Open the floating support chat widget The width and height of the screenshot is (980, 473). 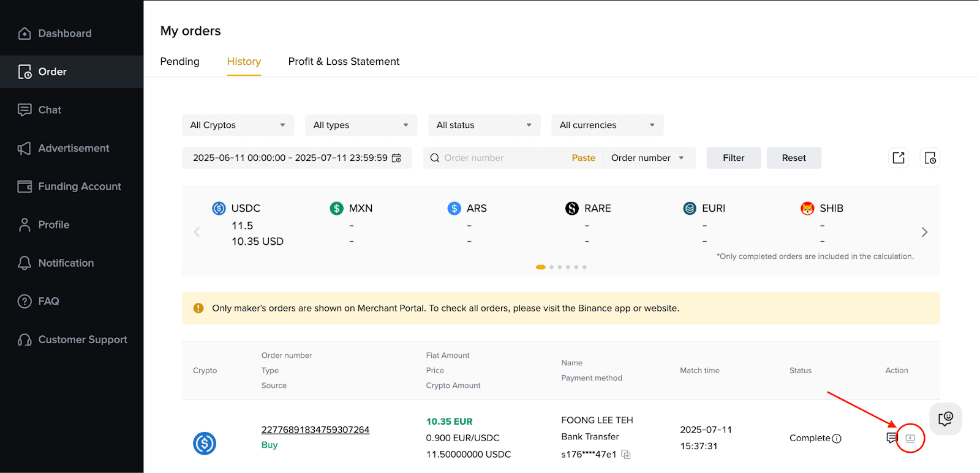click(x=945, y=419)
